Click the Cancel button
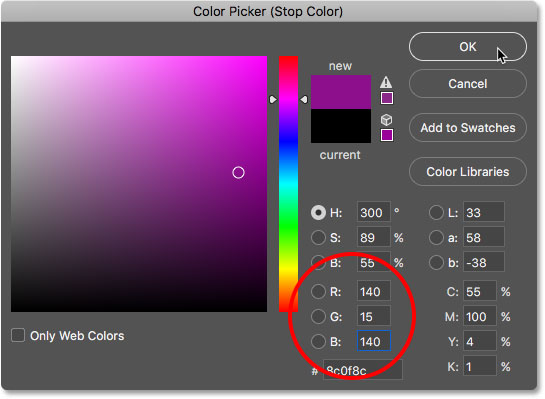545x399 pixels. [467, 84]
